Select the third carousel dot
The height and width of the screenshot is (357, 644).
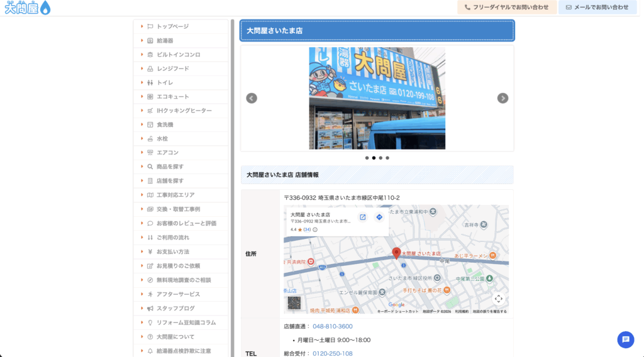pyautogui.click(x=380, y=158)
